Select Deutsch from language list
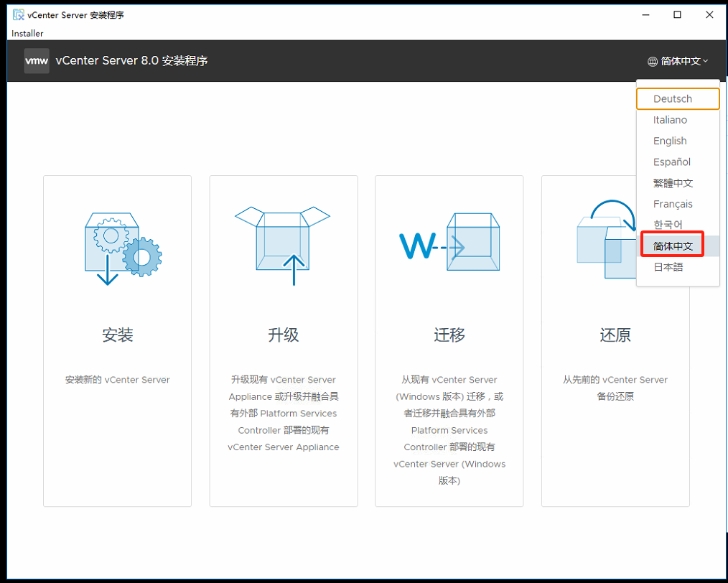Screen dimensions: 728x583 tap(678, 99)
